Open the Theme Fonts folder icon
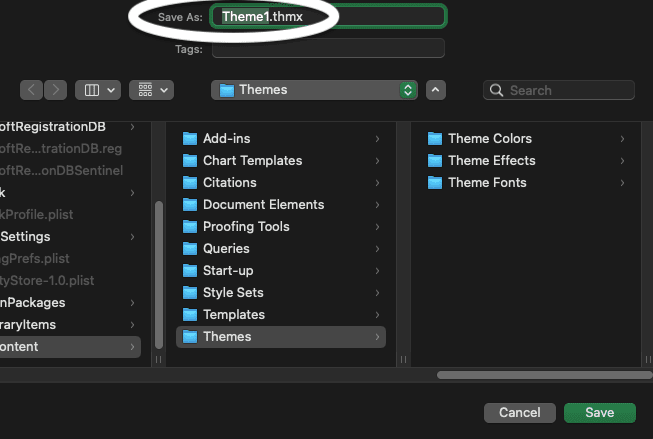 435,182
